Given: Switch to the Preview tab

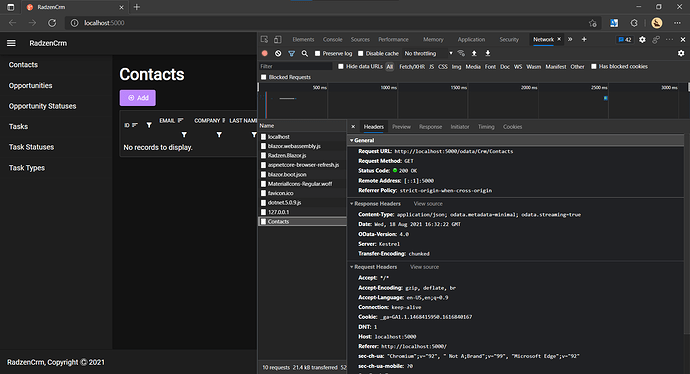Looking at the screenshot, I should (401, 127).
